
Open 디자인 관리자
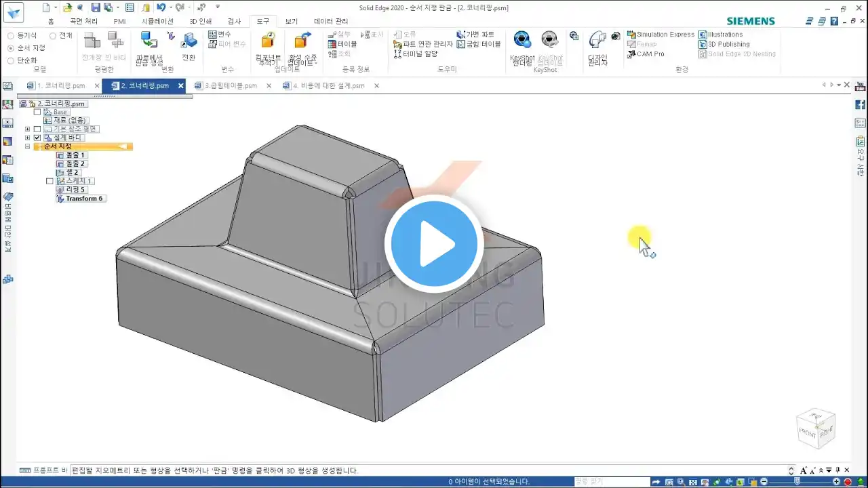597,49
